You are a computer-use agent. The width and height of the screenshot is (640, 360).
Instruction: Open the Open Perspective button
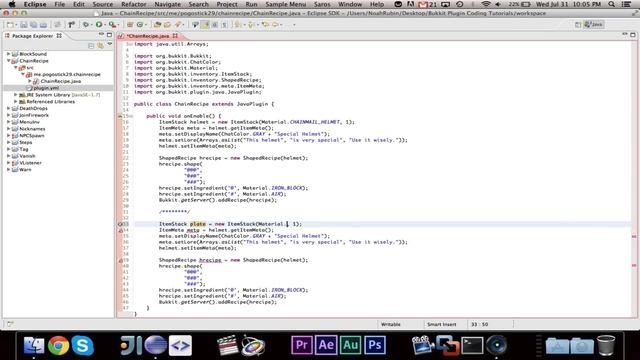click(578, 25)
